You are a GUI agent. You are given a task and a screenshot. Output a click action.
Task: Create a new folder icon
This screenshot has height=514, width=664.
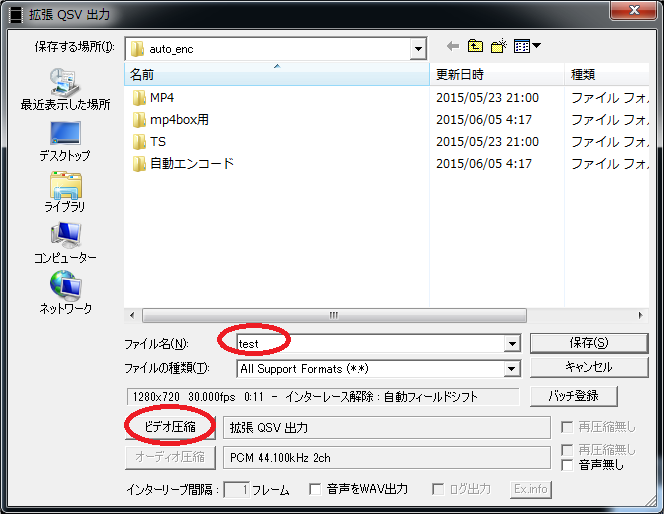498,46
